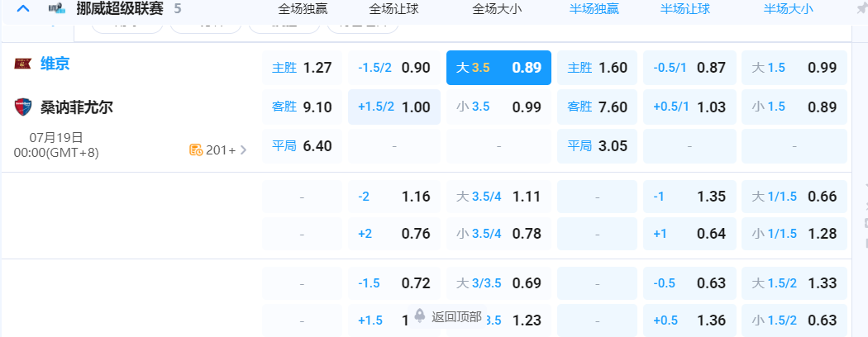Screen dimensions: 868x337
Task: Open the 桑讷菲尤尔 team name
Action: (77, 107)
